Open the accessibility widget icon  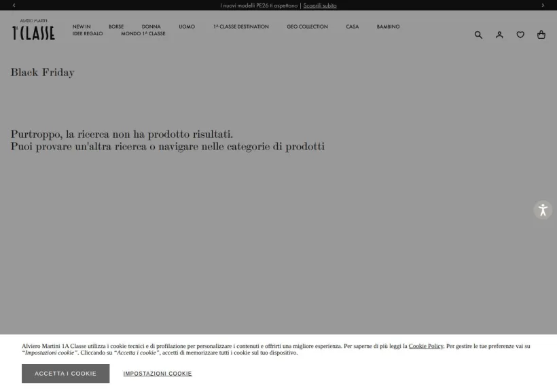pos(543,210)
